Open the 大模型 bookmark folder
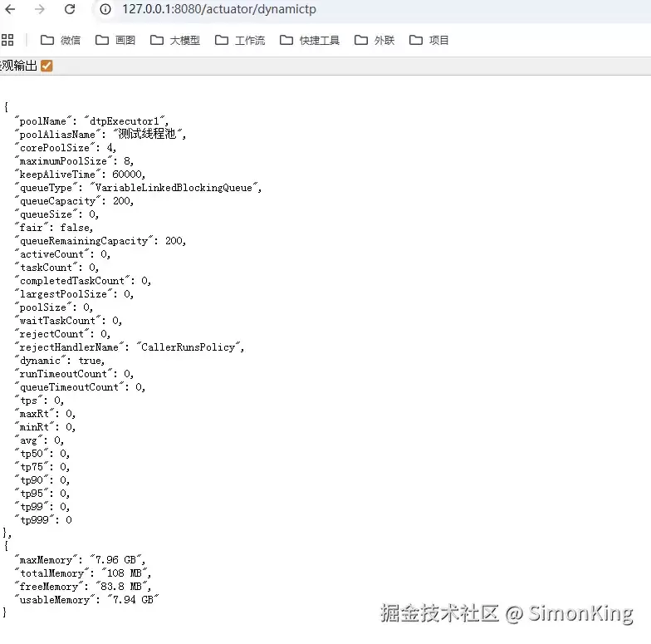The height and width of the screenshot is (644, 651). [174, 40]
